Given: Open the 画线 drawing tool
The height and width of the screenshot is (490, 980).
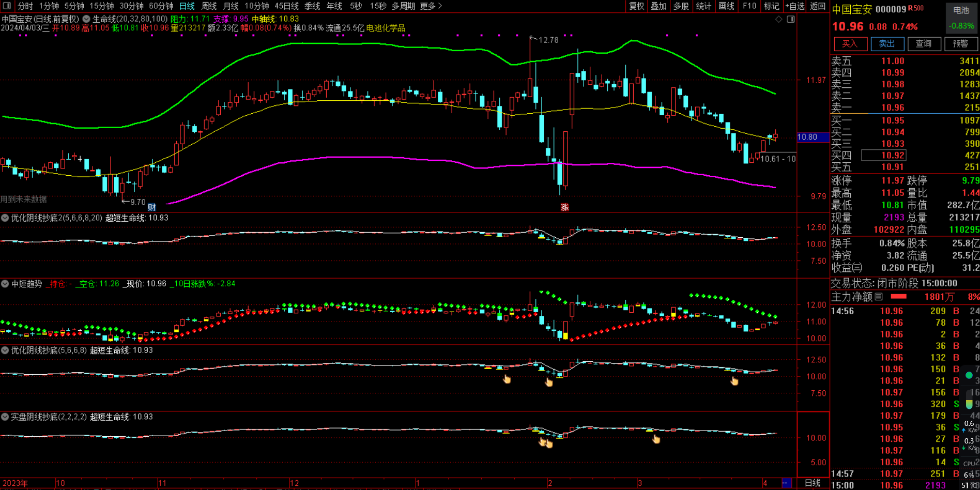Looking at the screenshot, I should coord(726,6).
